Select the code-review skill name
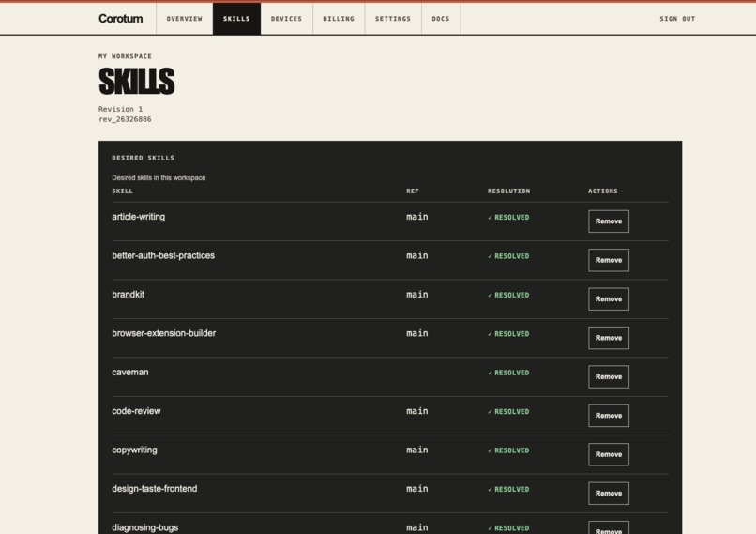The height and width of the screenshot is (534, 756). [x=136, y=411]
